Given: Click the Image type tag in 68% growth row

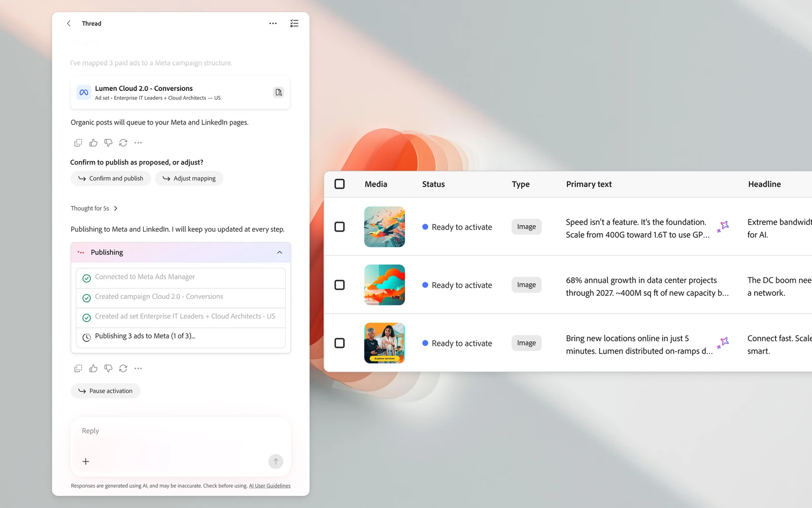Looking at the screenshot, I should pyautogui.click(x=526, y=285).
